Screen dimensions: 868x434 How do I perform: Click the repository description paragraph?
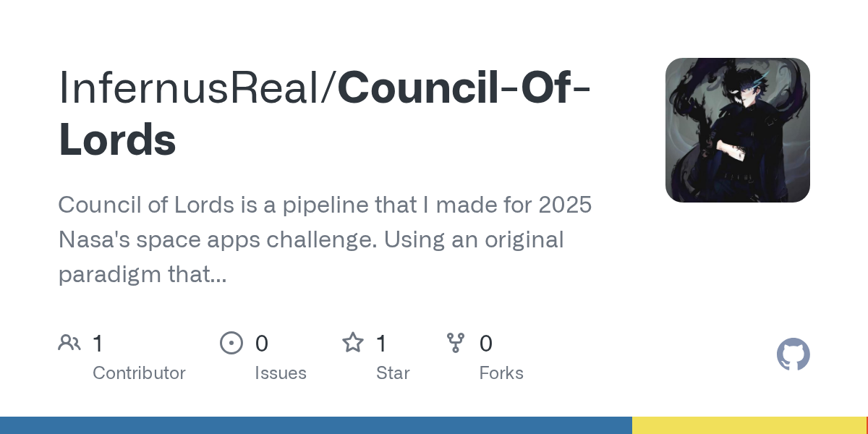(325, 239)
